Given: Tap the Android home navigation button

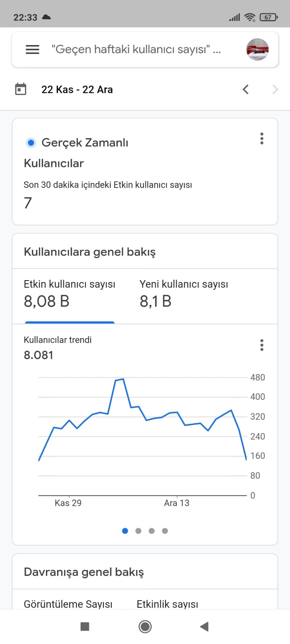Looking at the screenshot, I should pos(145,626).
